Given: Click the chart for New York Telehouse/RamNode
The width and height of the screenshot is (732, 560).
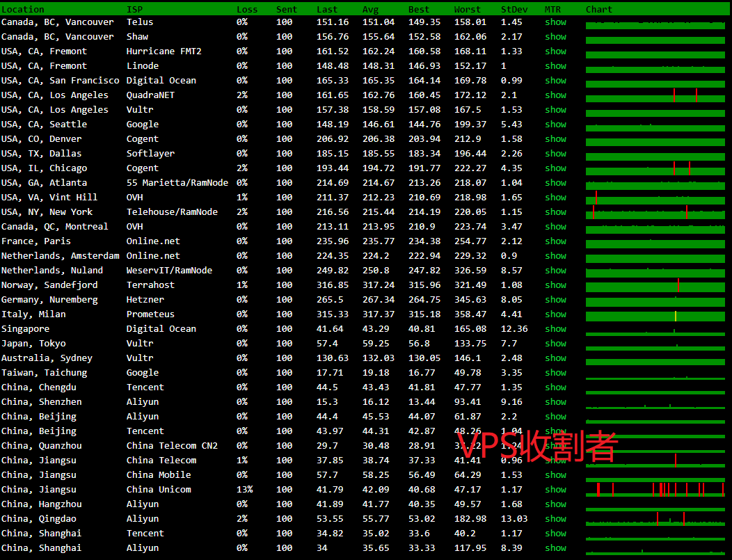Looking at the screenshot, I should coord(655,213).
